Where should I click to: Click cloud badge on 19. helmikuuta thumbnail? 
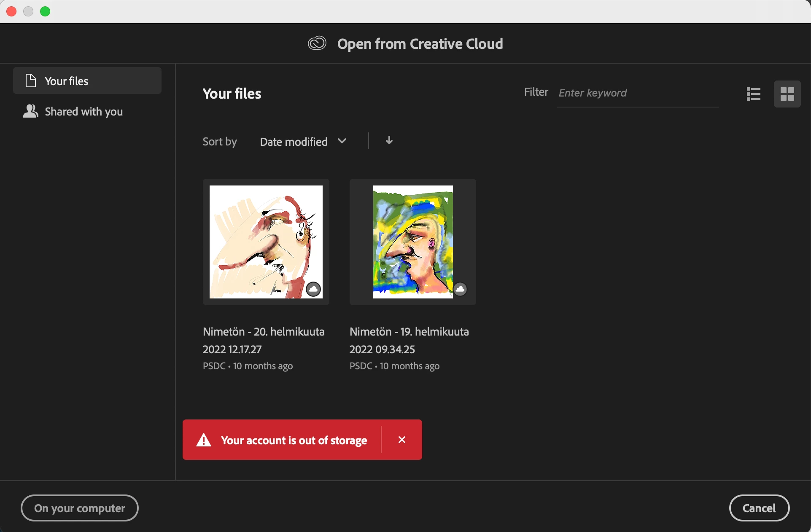(460, 289)
